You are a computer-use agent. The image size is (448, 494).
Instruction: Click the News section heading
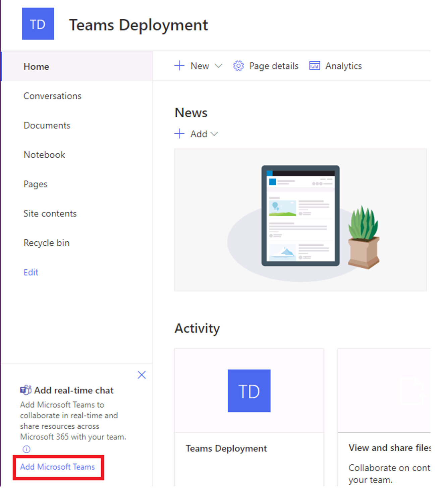(x=191, y=113)
